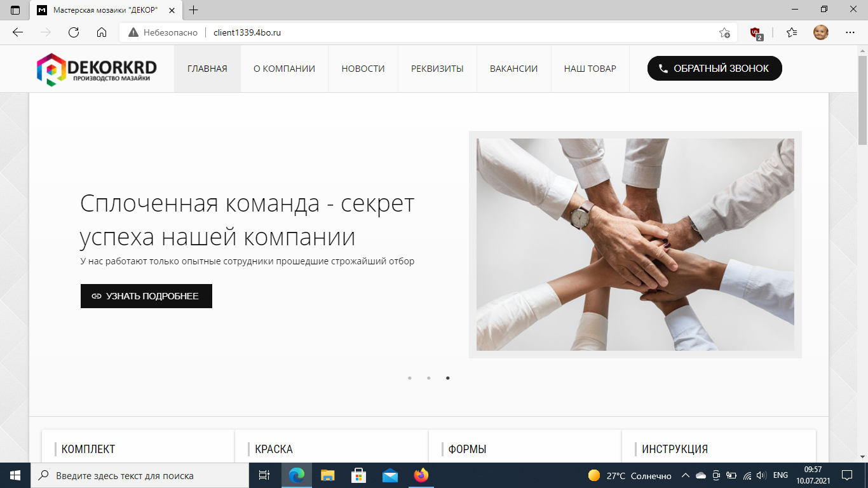Open Edge settings and more menu
868x488 pixels.
click(x=850, y=32)
